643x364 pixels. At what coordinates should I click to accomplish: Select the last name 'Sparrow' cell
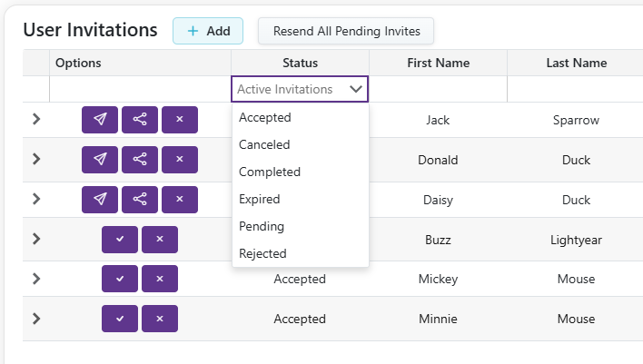[576, 120]
